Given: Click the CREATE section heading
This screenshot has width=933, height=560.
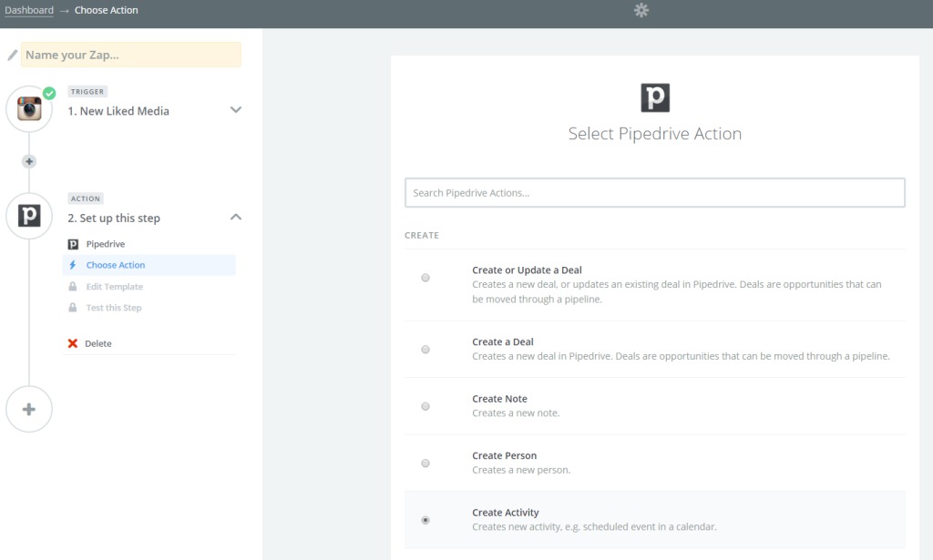Looking at the screenshot, I should [422, 236].
